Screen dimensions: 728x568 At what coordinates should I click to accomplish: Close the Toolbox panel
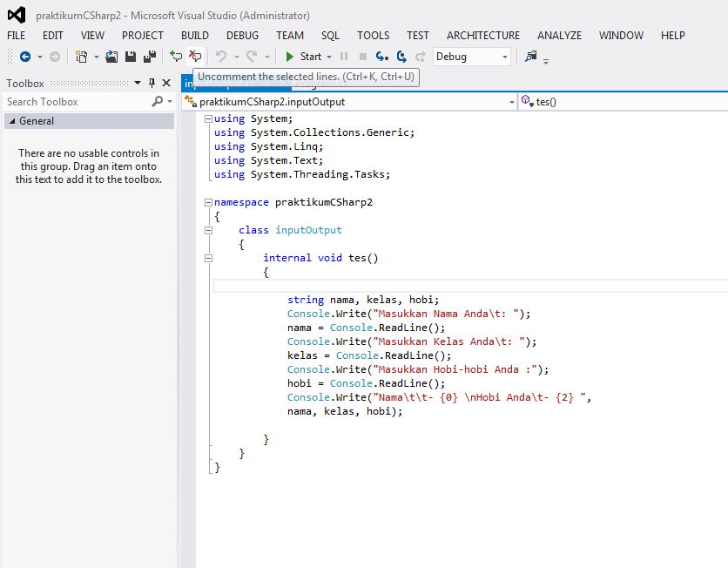click(166, 83)
